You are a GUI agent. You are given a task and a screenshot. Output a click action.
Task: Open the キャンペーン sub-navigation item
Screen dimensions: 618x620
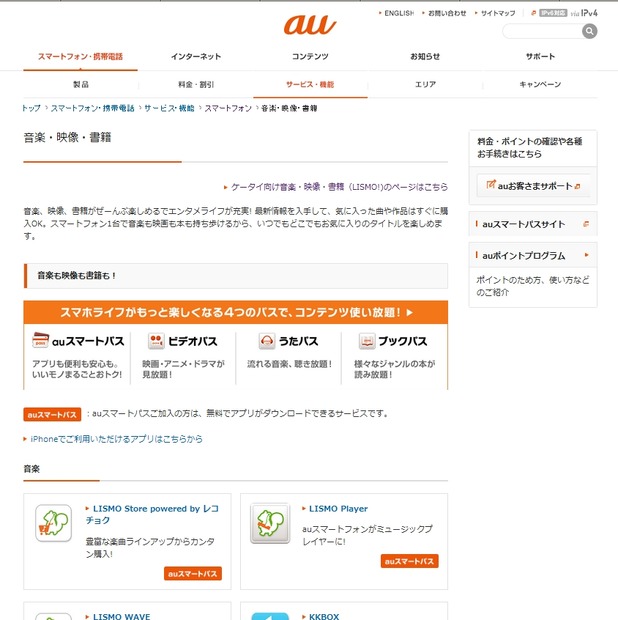point(540,84)
